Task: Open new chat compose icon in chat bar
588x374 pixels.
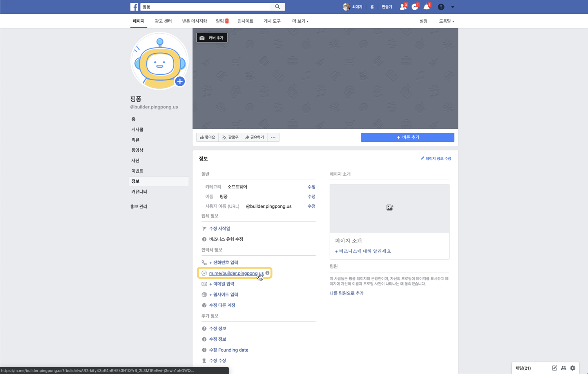Action: pos(554,368)
